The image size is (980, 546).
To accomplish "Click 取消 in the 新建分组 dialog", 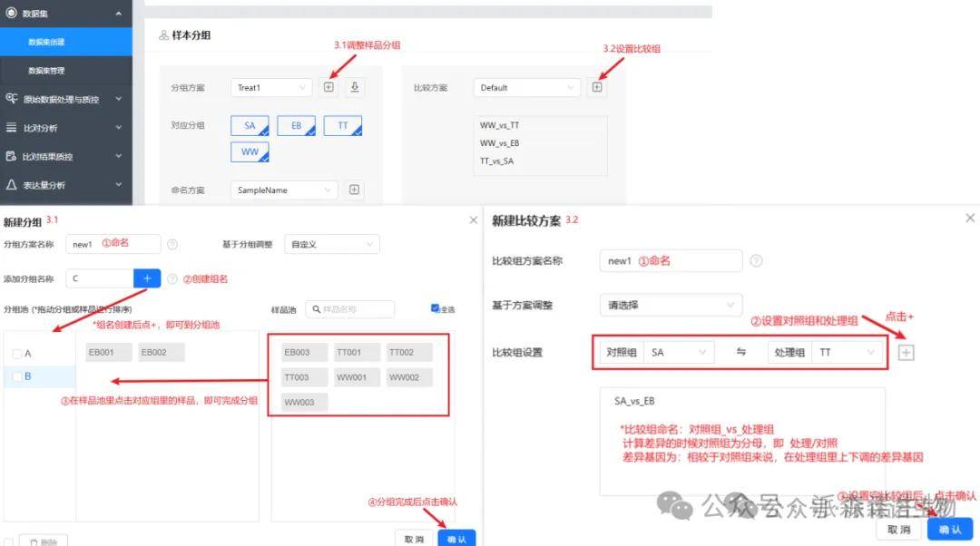I will click(x=413, y=539).
